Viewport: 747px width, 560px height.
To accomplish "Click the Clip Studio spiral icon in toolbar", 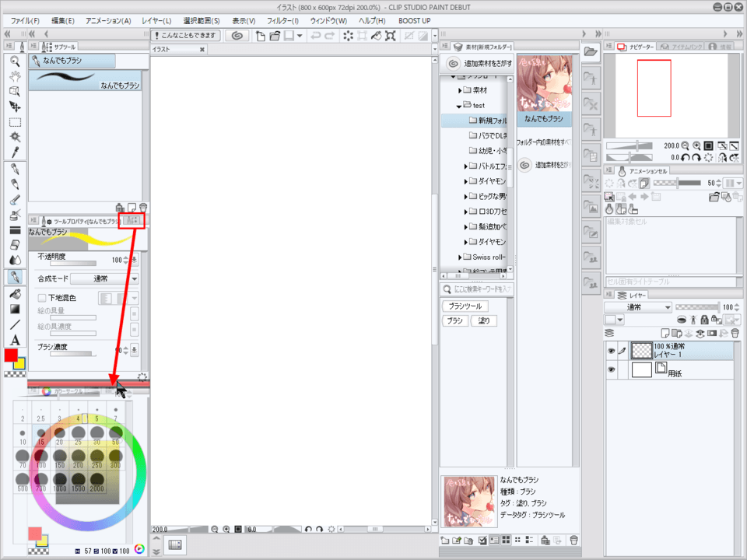I will pos(237,36).
